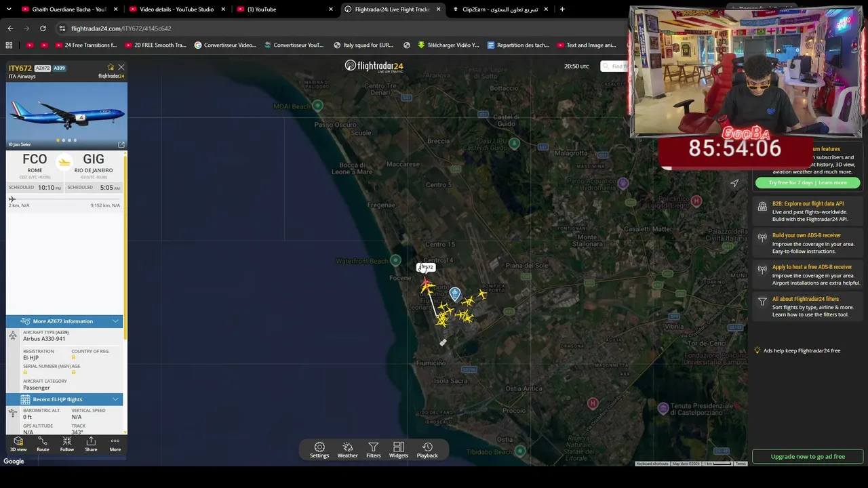Open map Terms link
868x488 pixels.
coord(740,464)
